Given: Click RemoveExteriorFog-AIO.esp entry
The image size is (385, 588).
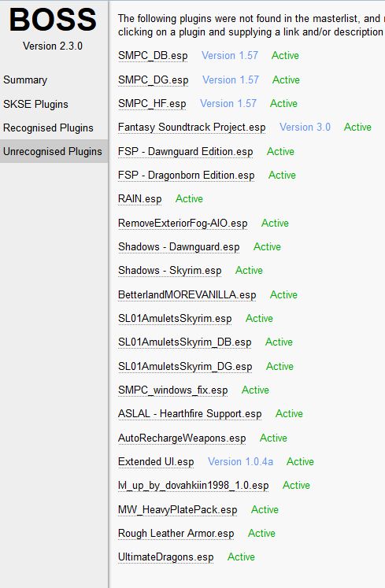Looking at the screenshot, I should 183,223.
